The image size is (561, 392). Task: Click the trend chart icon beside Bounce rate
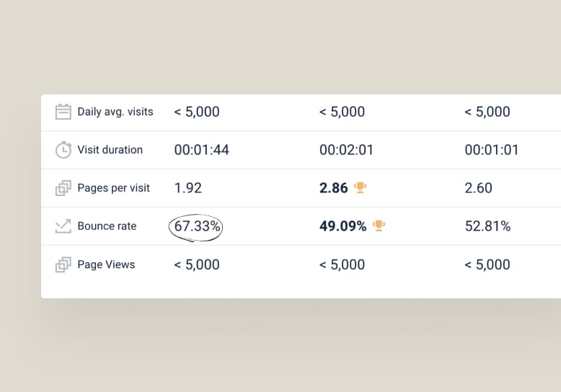(63, 226)
